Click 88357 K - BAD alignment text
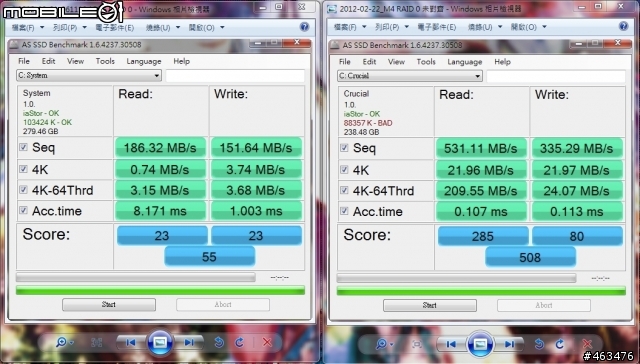 368,123
